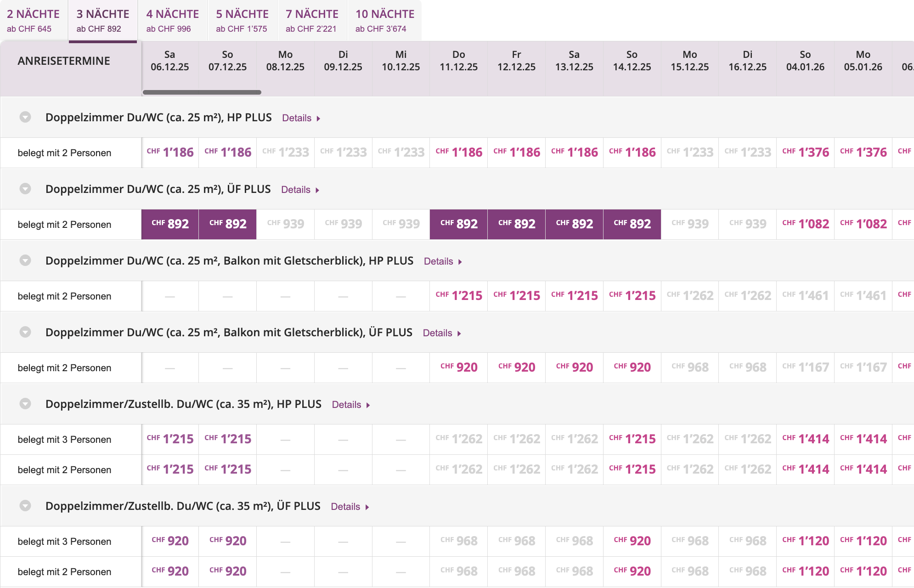Image resolution: width=914 pixels, height=588 pixels.
Task: Collapse Doppelzimmer/Zustellb. 35 m² HP PLUS chevron
Action: click(25, 404)
